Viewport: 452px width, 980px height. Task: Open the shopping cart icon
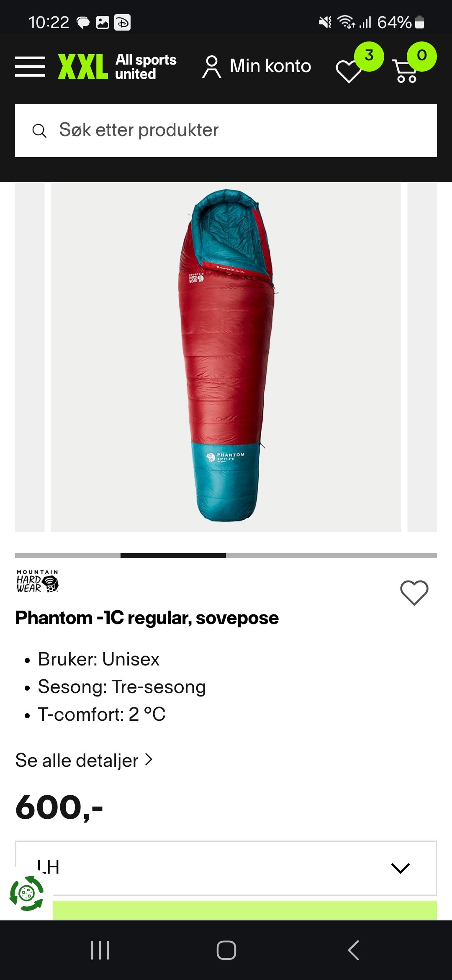coord(406,70)
